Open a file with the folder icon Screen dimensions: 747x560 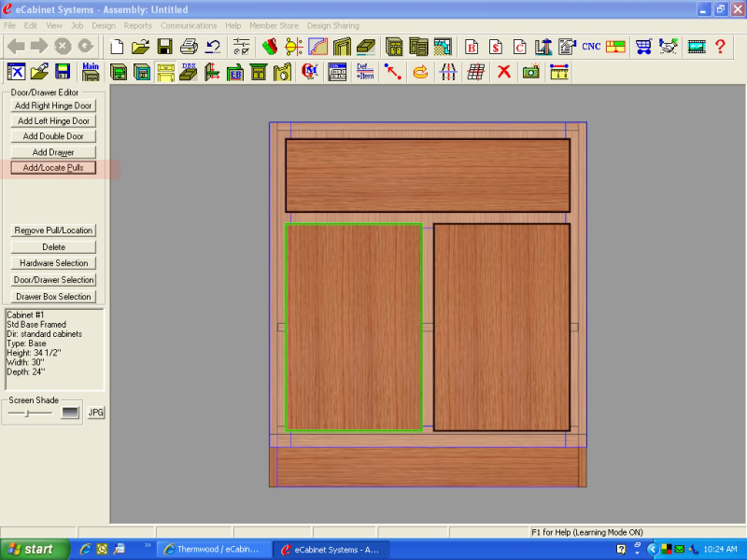[141, 47]
